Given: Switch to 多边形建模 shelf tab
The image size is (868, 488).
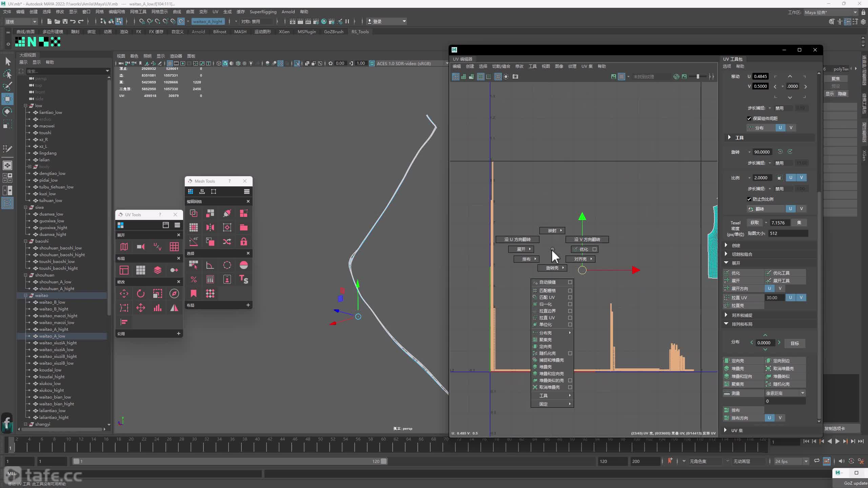Looking at the screenshot, I should (53, 32).
